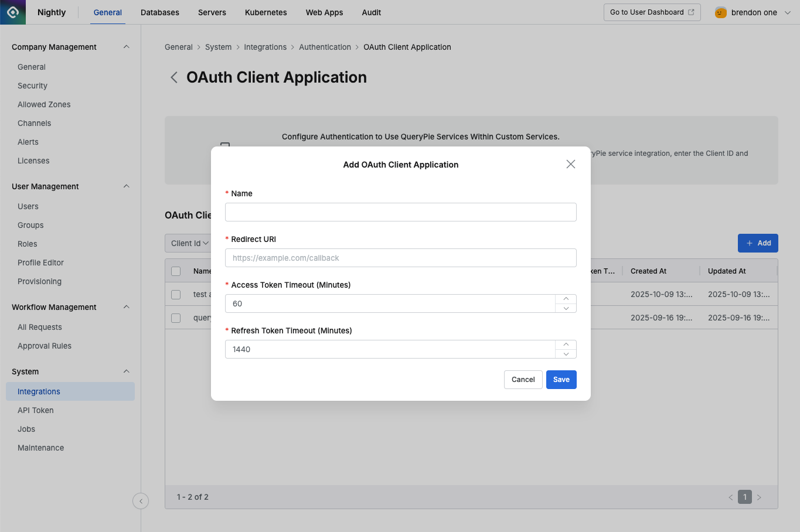
Task: Click the back arrow beside OAuth Client Application
Action: (x=173, y=77)
